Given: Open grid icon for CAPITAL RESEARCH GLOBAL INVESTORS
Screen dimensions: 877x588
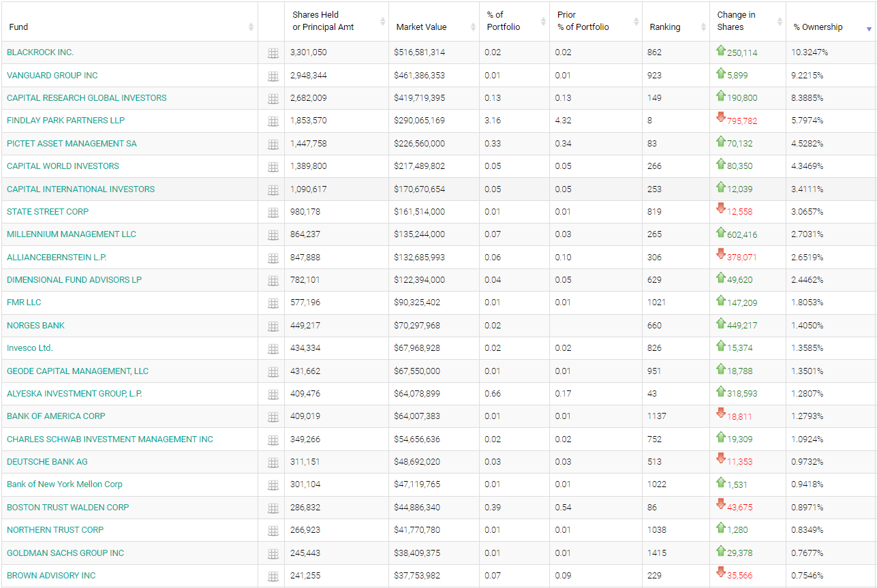Looking at the screenshot, I should [x=273, y=99].
